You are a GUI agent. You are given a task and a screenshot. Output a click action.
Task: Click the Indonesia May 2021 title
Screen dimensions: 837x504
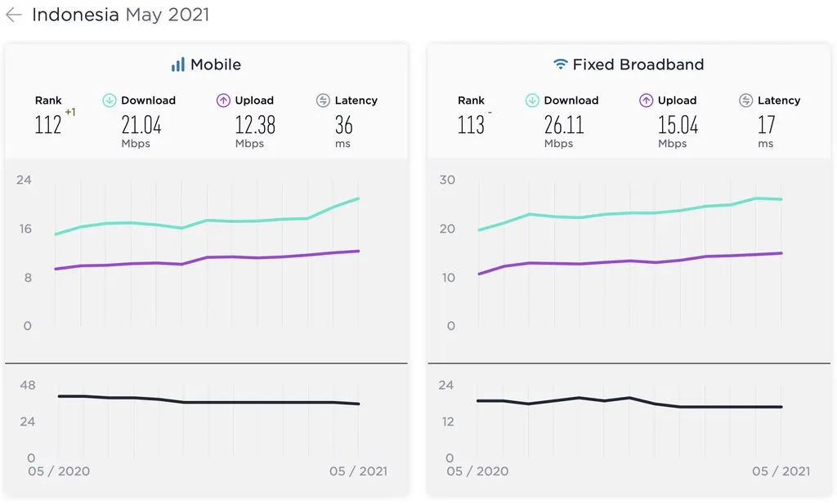[x=120, y=15]
